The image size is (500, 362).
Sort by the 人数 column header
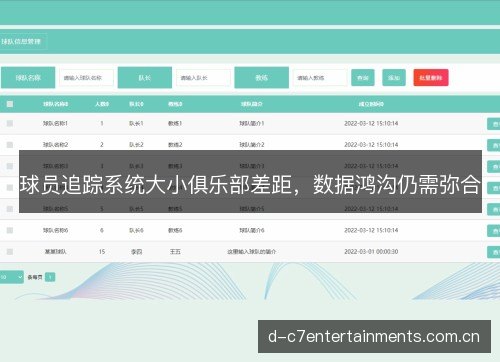coord(102,104)
